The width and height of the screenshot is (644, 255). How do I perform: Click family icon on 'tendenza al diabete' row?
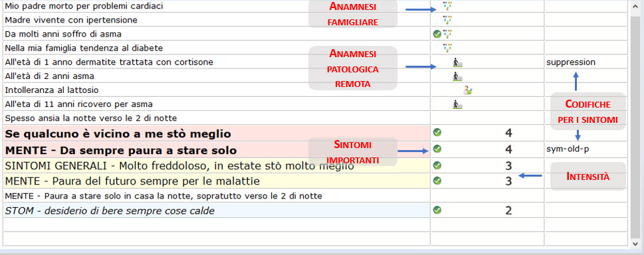point(447,48)
